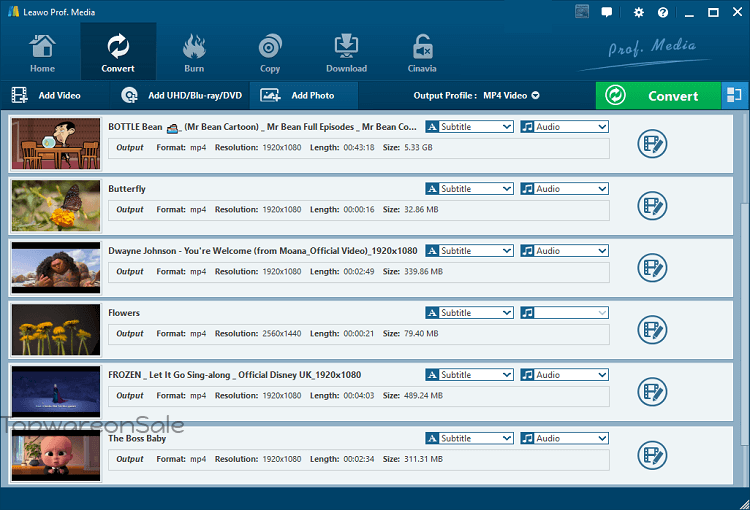Edit the Flowers video

(652, 330)
